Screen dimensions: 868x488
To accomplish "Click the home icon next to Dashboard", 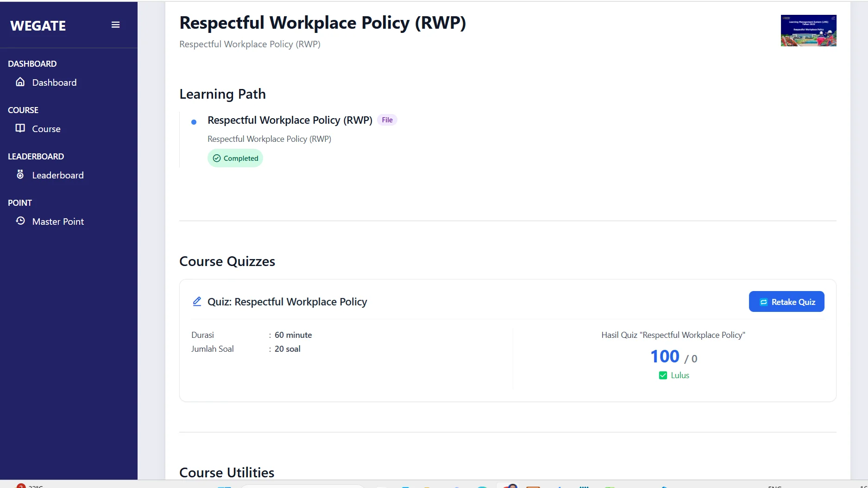I will [20, 82].
